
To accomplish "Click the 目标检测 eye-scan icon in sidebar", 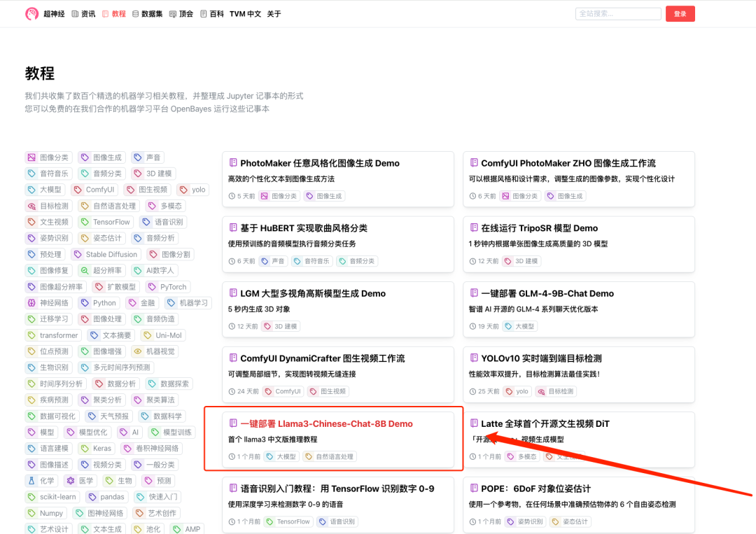I will 31,206.
